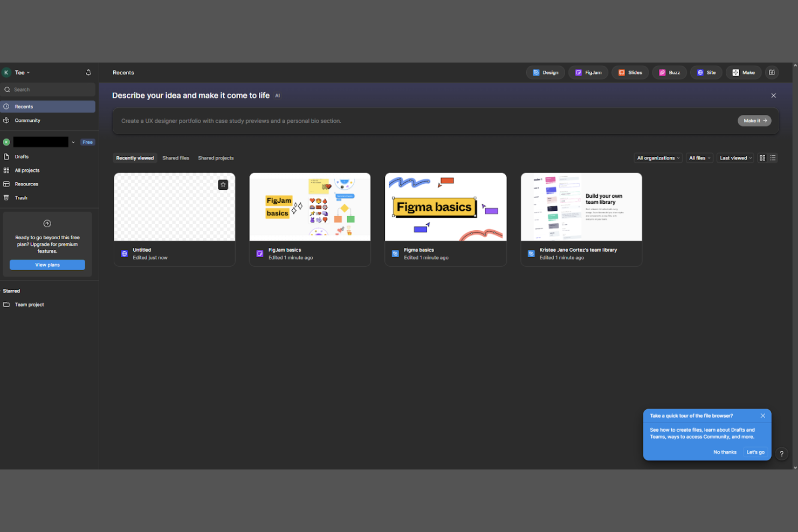Switch to the Shared files tab
Screen dimensions: 798x532
pyautogui.click(x=176, y=157)
